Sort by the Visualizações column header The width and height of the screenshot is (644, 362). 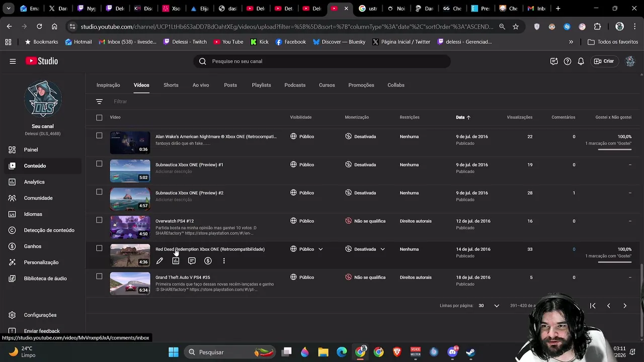tap(519, 118)
